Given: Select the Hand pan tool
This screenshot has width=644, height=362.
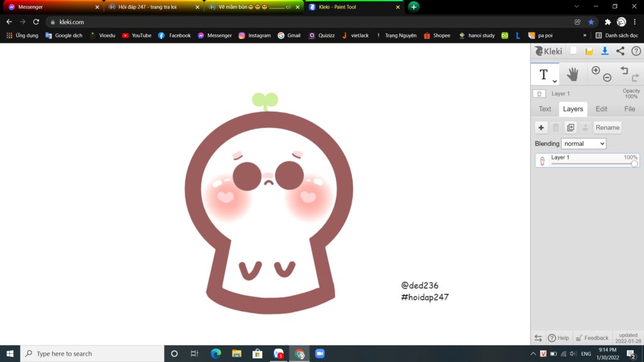Looking at the screenshot, I should [572, 74].
